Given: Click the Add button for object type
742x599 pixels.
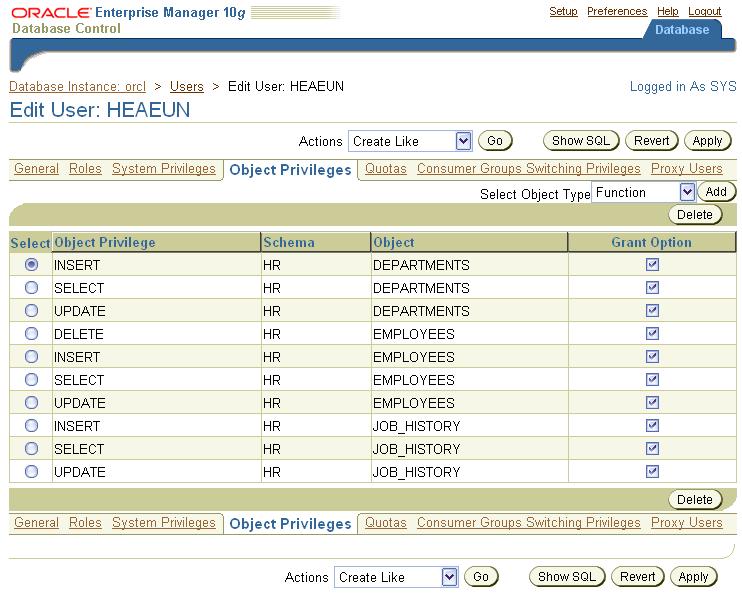Looking at the screenshot, I should click(x=716, y=192).
